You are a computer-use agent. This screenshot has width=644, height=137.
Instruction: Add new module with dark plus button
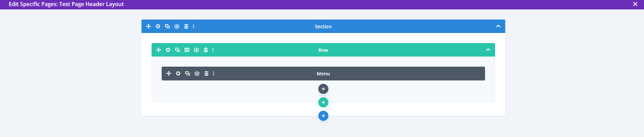click(x=323, y=89)
